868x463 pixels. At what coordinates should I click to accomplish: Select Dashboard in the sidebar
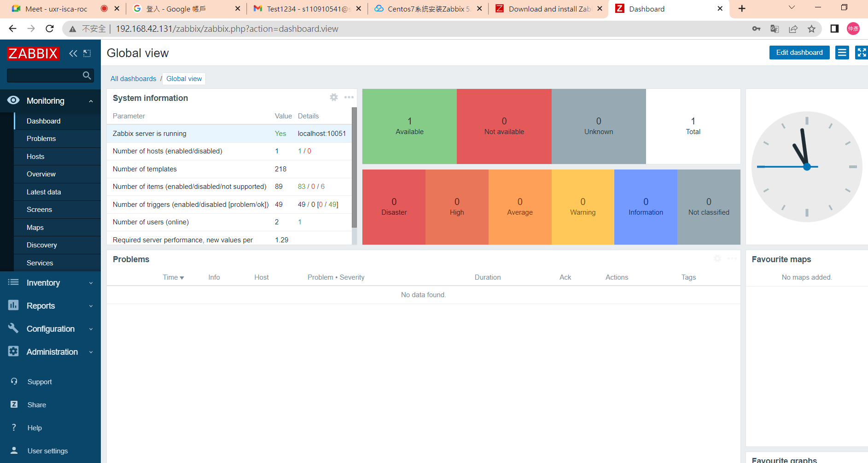57,121
